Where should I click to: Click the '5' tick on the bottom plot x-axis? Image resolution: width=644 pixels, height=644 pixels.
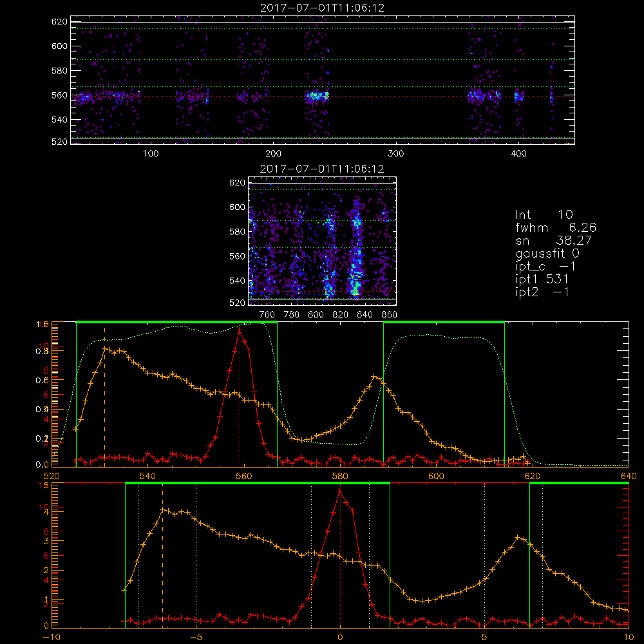tap(485, 637)
